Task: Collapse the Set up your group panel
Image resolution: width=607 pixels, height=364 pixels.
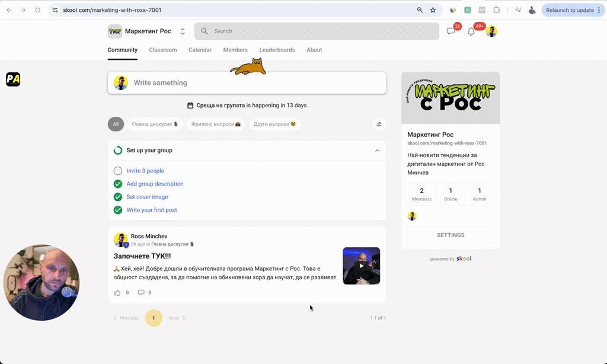Action: click(377, 150)
